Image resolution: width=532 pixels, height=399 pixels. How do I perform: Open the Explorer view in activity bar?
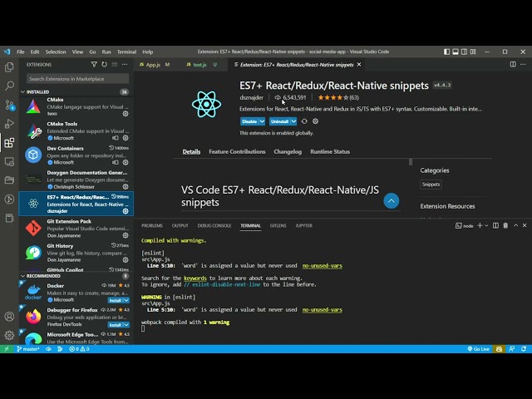[9, 67]
